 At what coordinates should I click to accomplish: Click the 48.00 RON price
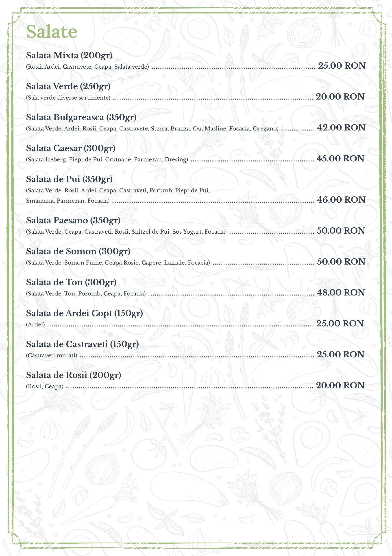[x=341, y=293]
